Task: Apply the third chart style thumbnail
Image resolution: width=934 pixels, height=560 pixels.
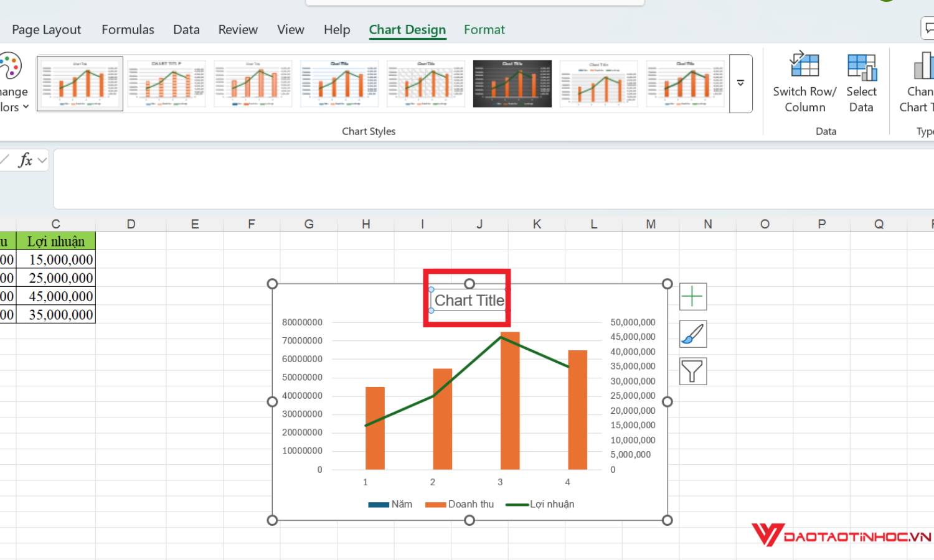Action: click(x=253, y=83)
